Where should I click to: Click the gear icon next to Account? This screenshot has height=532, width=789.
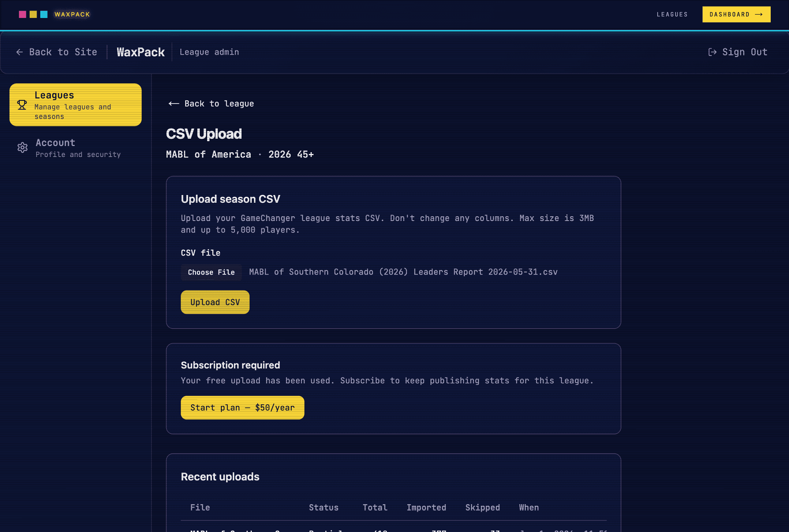22,147
